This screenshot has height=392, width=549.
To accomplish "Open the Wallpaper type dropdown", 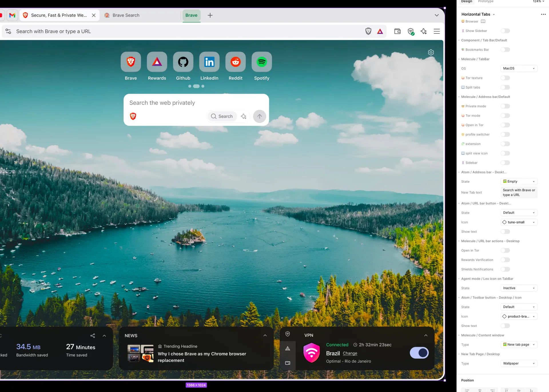I will (518, 363).
